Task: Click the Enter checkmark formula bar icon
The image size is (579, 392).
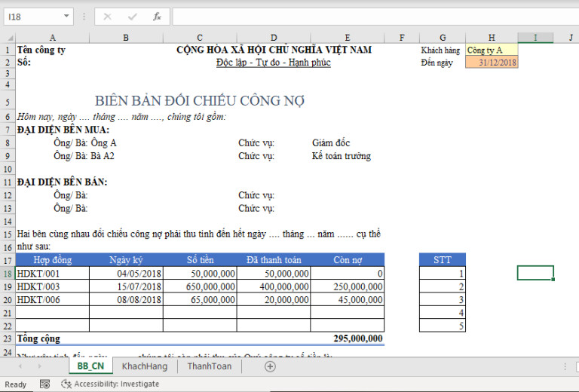Action: click(132, 17)
